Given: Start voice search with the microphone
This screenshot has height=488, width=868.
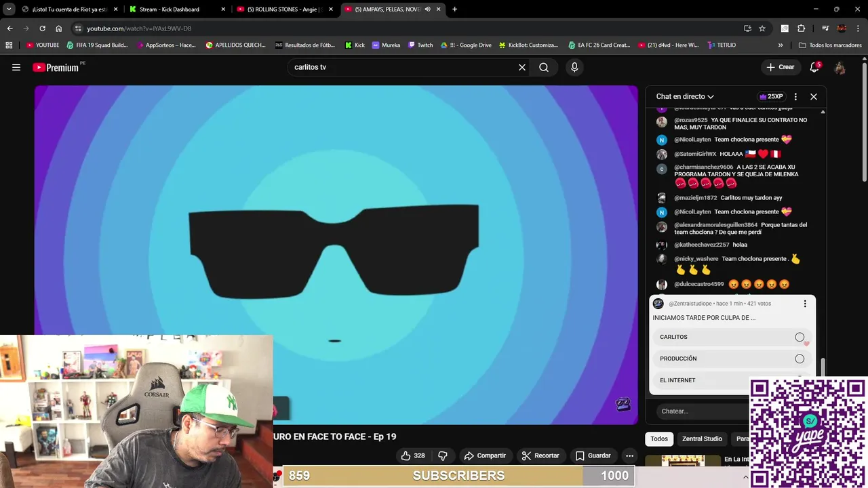Looking at the screenshot, I should pos(574,67).
